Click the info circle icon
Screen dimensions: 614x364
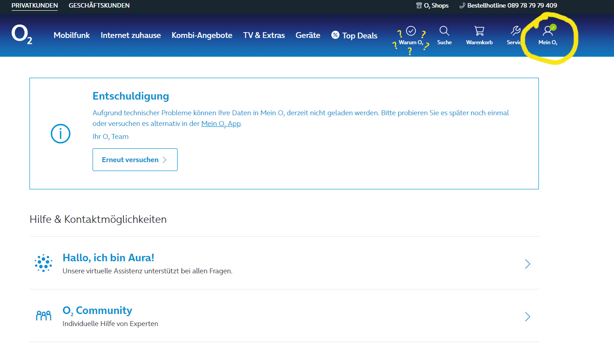[61, 134]
